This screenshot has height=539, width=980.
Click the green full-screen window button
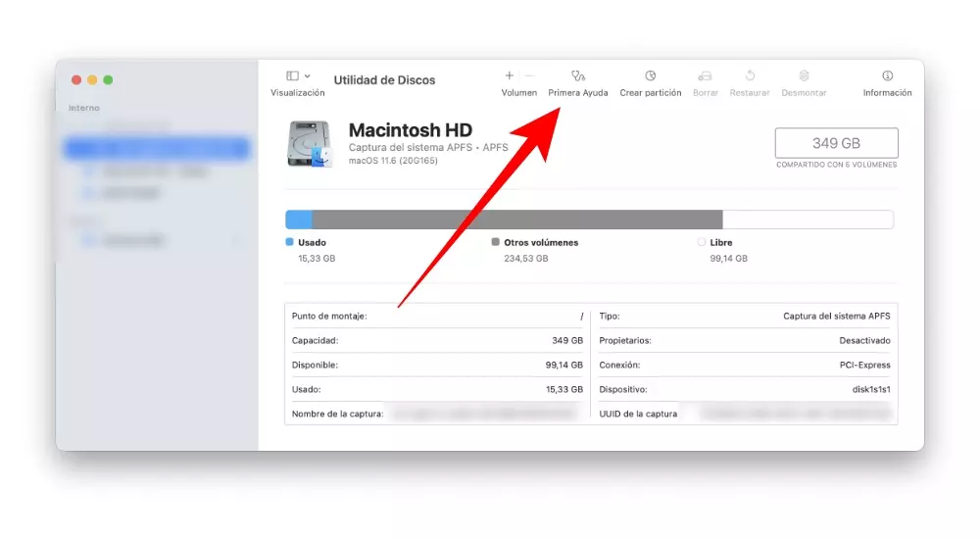pyautogui.click(x=108, y=79)
